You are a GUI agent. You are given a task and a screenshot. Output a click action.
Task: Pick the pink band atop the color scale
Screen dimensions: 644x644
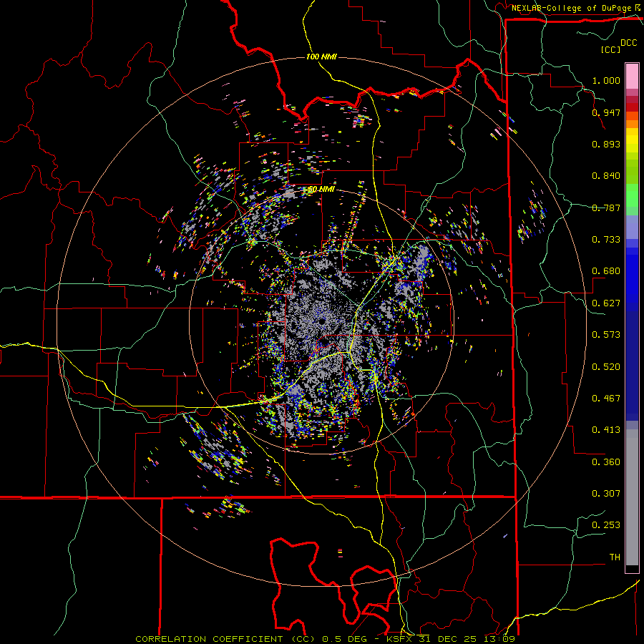tap(632, 77)
